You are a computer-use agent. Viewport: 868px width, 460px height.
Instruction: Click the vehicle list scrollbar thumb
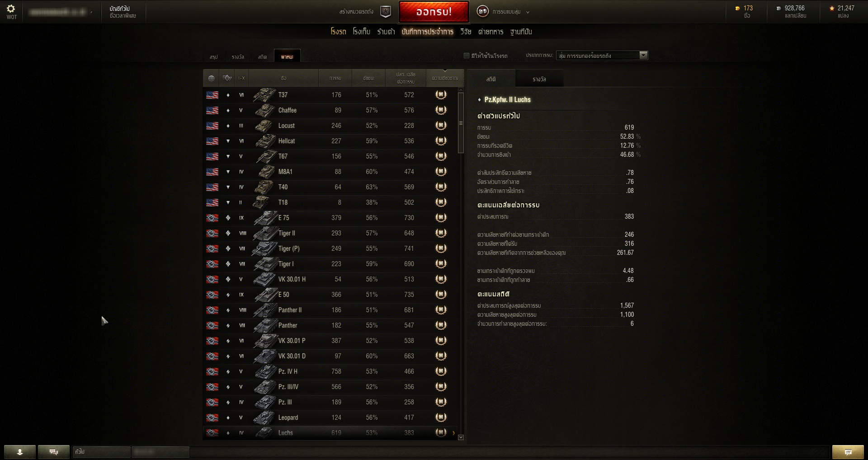point(461,122)
